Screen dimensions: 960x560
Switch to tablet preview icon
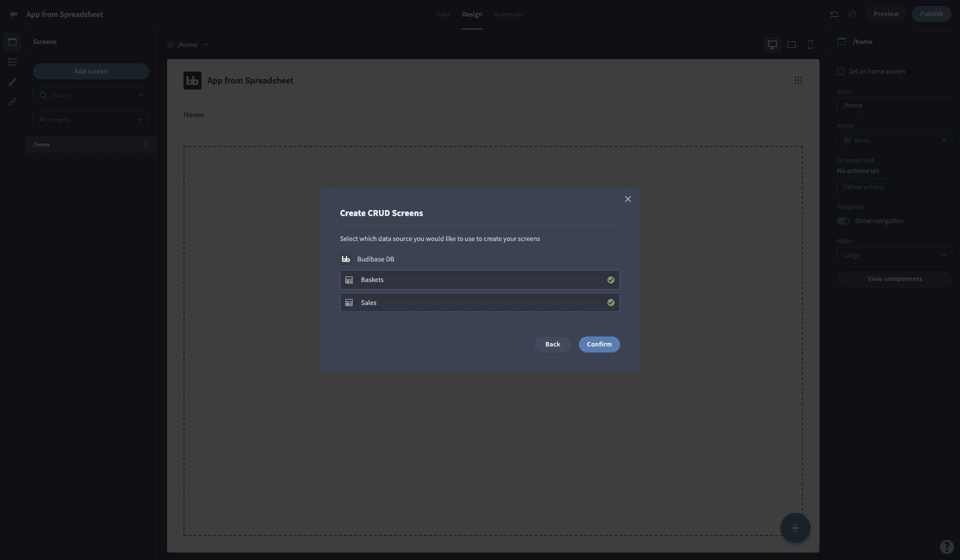[791, 44]
